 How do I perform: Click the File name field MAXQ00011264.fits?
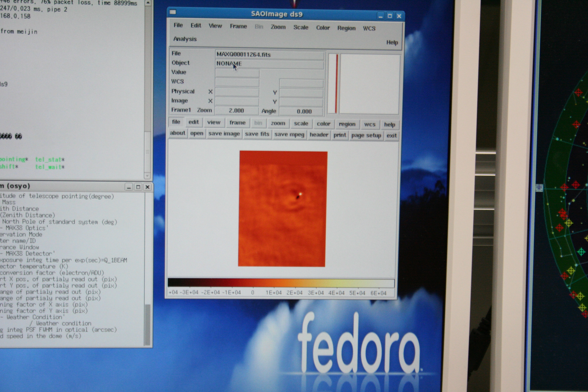click(270, 55)
